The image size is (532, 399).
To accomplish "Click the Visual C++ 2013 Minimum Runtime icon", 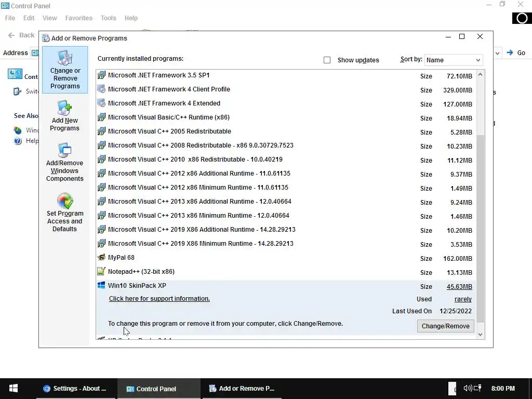I will [101, 216].
